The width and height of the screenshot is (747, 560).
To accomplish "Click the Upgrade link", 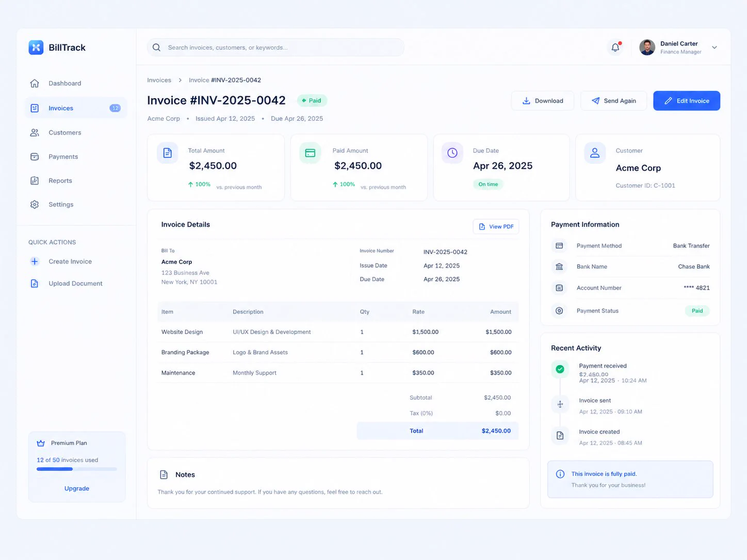I will point(77,488).
